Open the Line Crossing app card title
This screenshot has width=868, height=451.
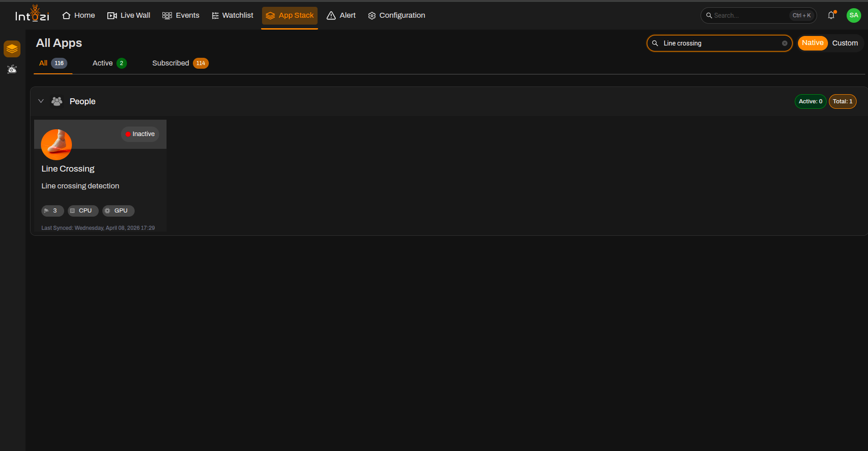tap(68, 169)
